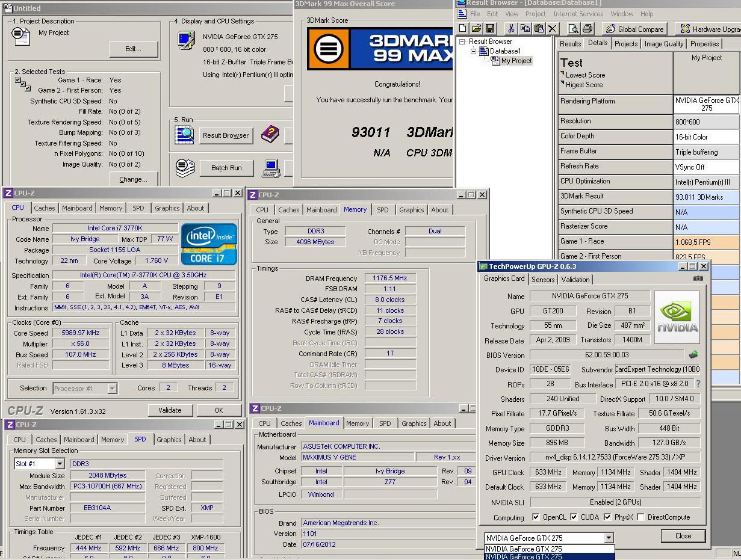Click the Edit... button in Project Description

[134, 49]
